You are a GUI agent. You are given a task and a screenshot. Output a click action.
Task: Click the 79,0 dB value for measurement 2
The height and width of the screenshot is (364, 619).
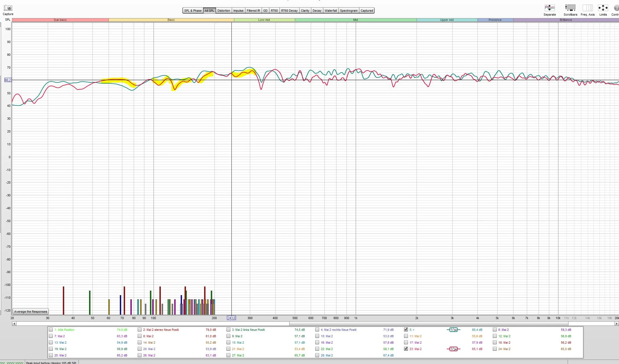[211, 330]
